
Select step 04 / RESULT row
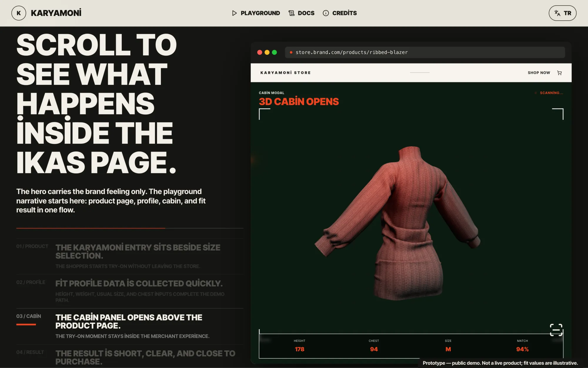(x=130, y=356)
